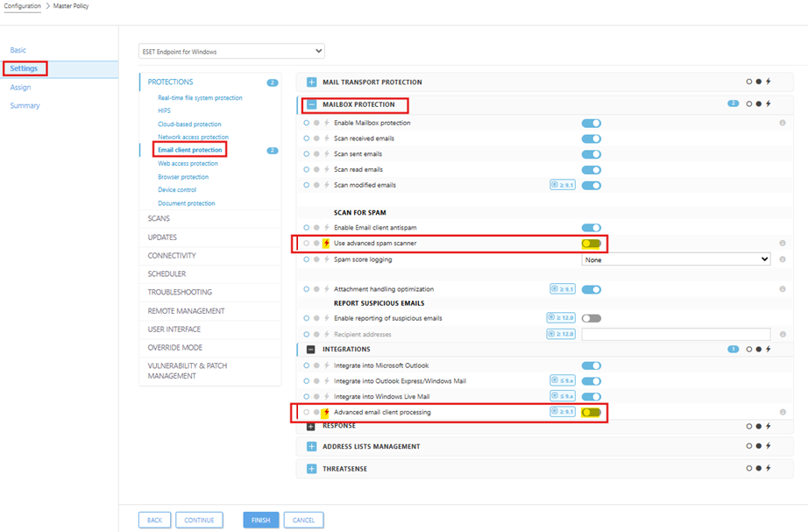808x532 pixels.
Task: Click the lightning icon in Mail Transport Protection header
Action: click(768, 82)
